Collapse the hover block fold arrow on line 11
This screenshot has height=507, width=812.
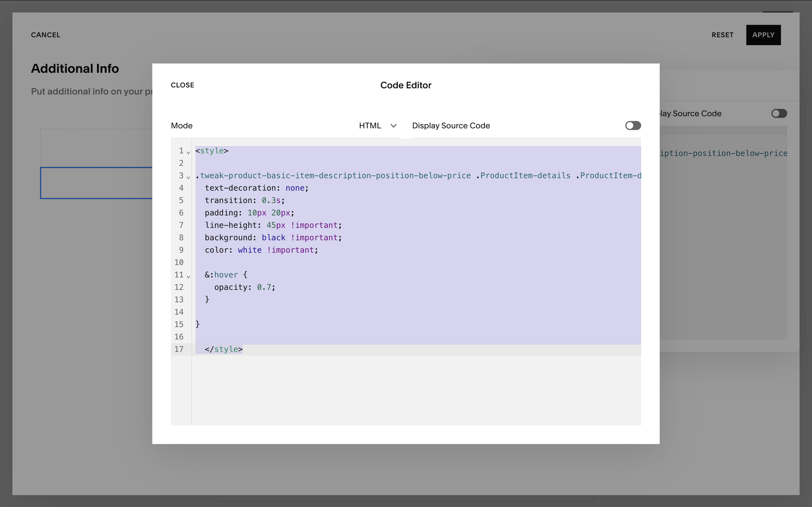[x=188, y=277]
